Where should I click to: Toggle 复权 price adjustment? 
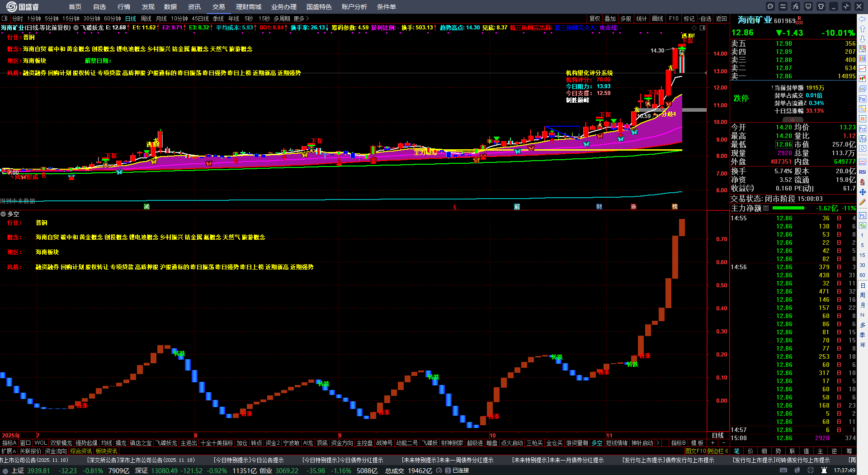point(595,19)
